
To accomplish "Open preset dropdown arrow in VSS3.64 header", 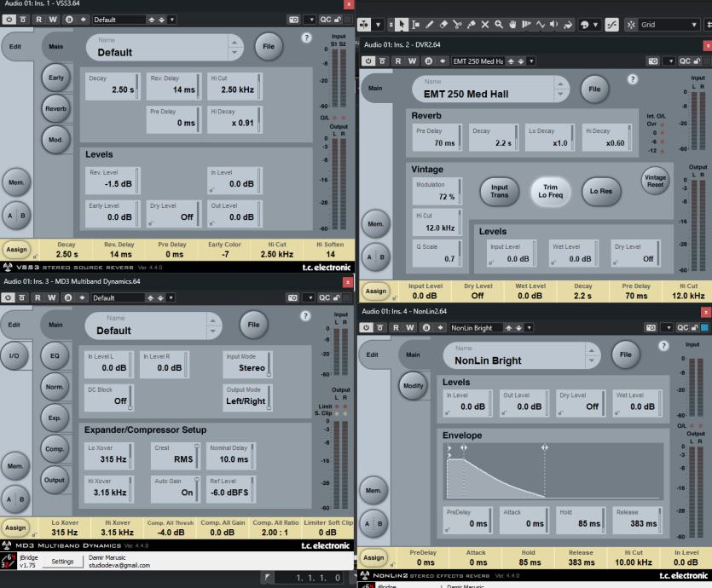I will tap(172, 20).
